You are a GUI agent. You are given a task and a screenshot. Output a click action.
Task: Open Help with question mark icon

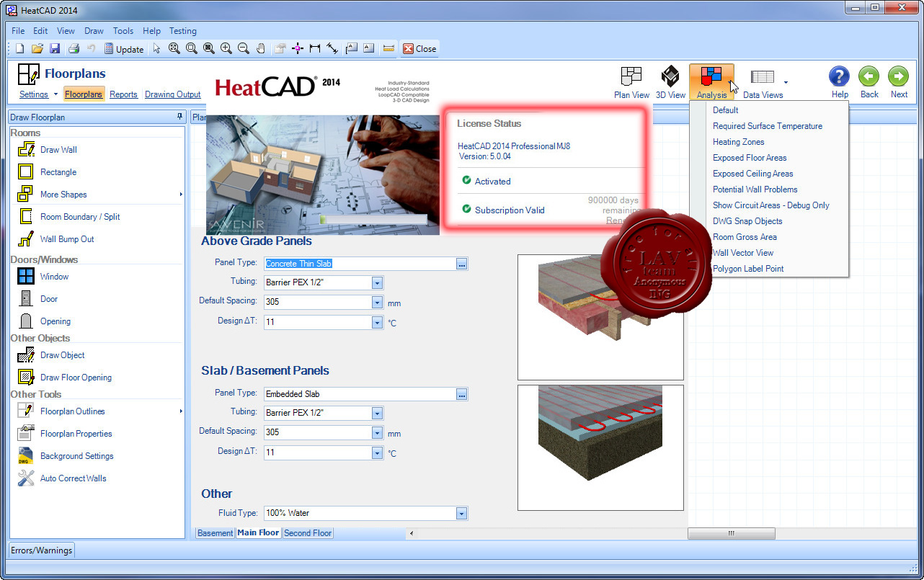point(840,82)
